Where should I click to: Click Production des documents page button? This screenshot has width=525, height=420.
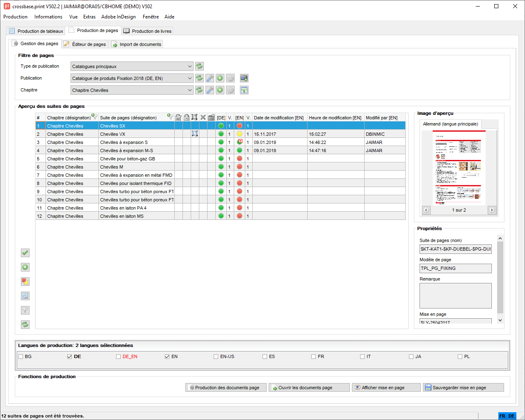tap(226, 388)
